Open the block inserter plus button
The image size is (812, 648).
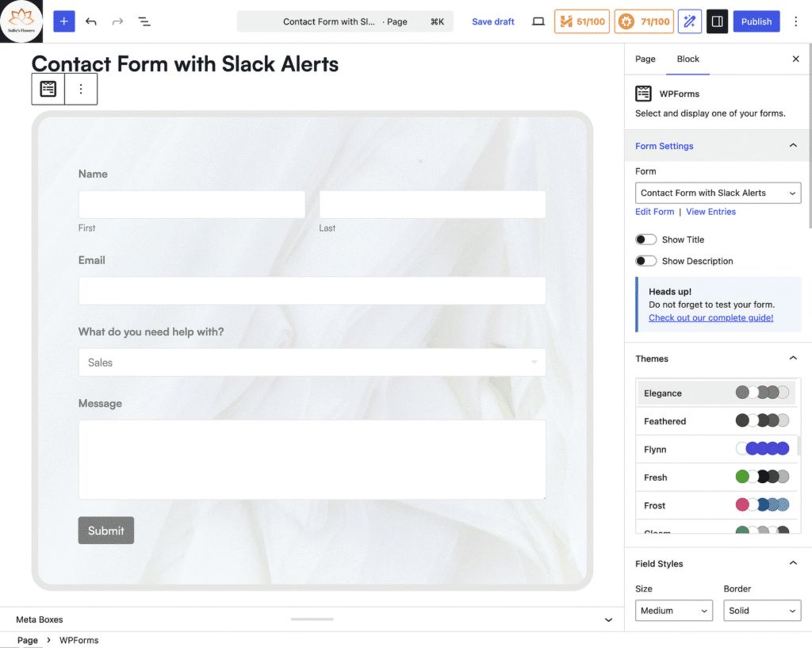pyautogui.click(x=64, y=21)
